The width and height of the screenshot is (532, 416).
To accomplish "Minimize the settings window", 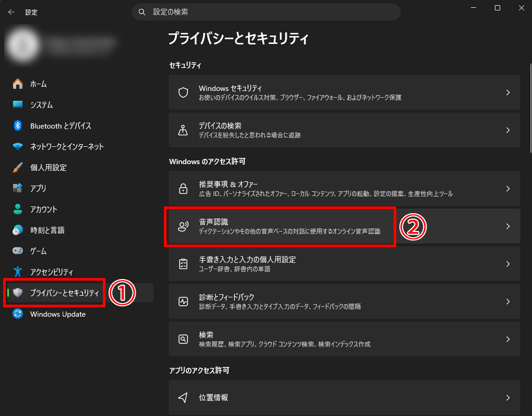I will [x=474, y=8].
